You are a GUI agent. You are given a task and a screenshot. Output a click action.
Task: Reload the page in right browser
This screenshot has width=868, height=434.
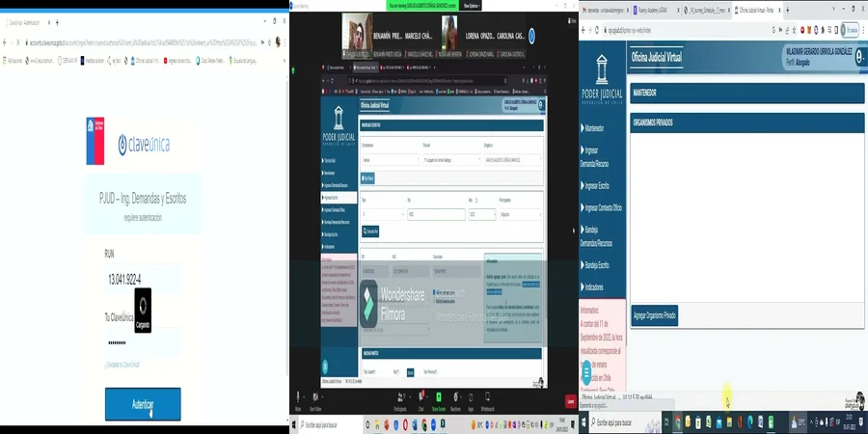597,30
